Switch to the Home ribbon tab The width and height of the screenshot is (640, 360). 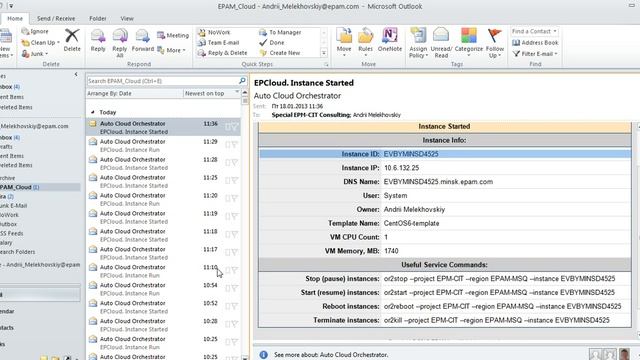(x=15, y=19)
